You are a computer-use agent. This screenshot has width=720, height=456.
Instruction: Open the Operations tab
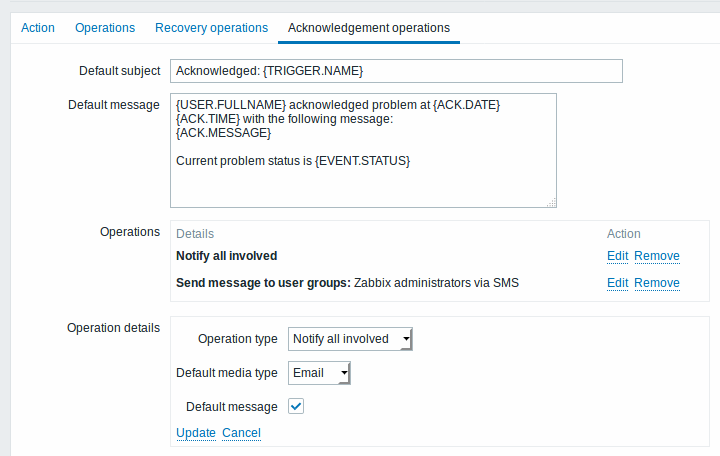(x=105, y=28)
